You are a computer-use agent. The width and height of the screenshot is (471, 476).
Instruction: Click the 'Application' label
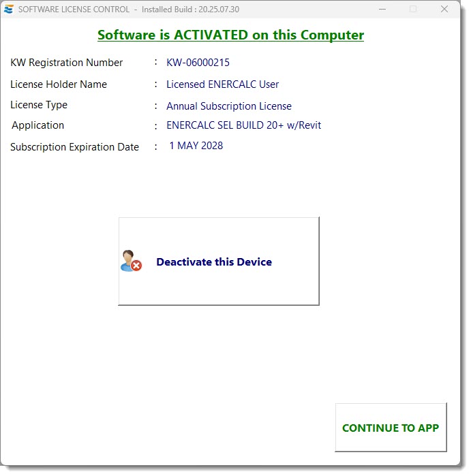point(37,125)
